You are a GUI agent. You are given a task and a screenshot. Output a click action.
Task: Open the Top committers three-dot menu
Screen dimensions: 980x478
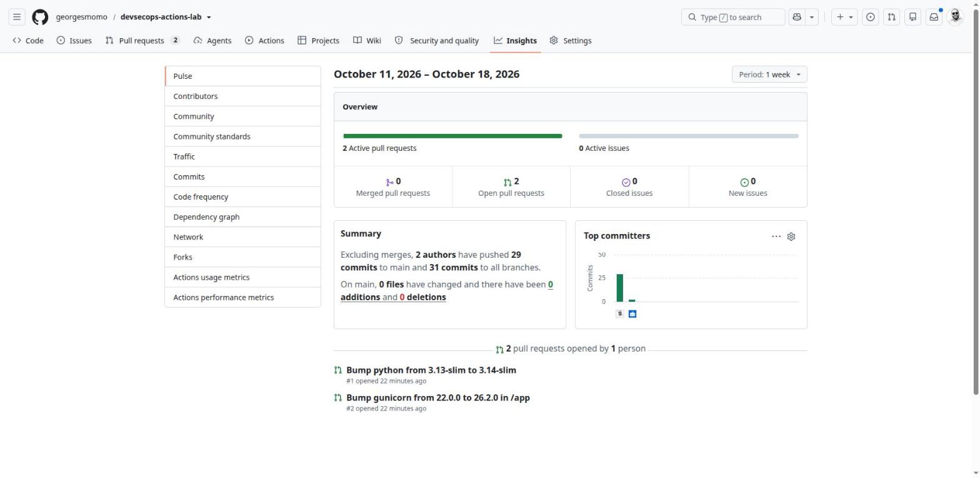pyautogui.click(x=776, y=236)
